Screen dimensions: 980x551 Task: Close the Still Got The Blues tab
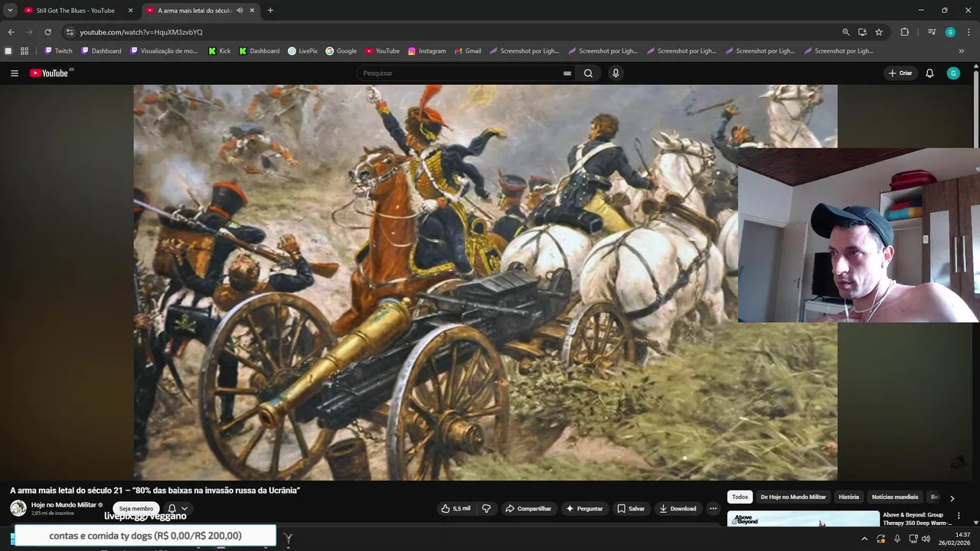[x=130, y=11]
